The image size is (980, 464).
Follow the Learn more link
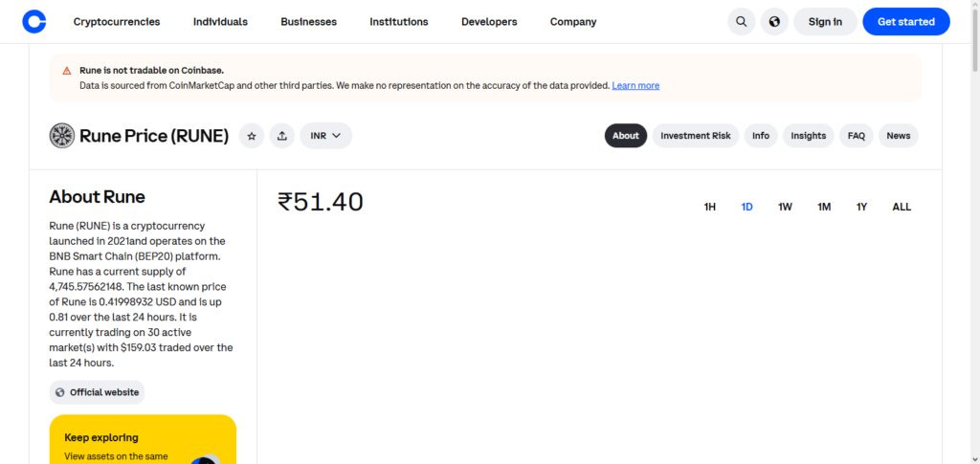pyautogui.click(x=635, y=85)
